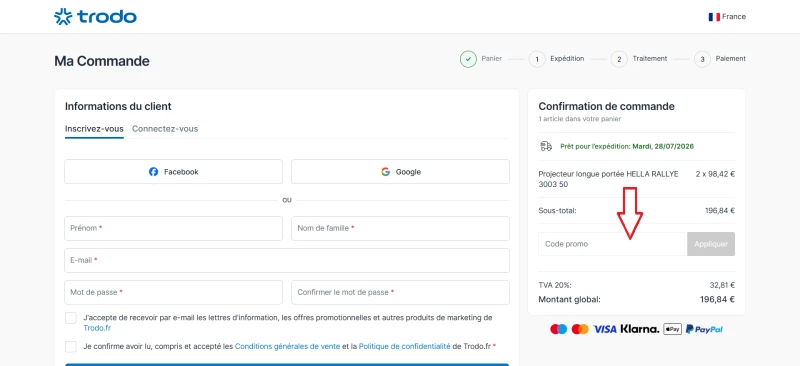Screen dimensions: 800x366
Task: Click the delivery truck icon
Action: click(x=546, y=147)
